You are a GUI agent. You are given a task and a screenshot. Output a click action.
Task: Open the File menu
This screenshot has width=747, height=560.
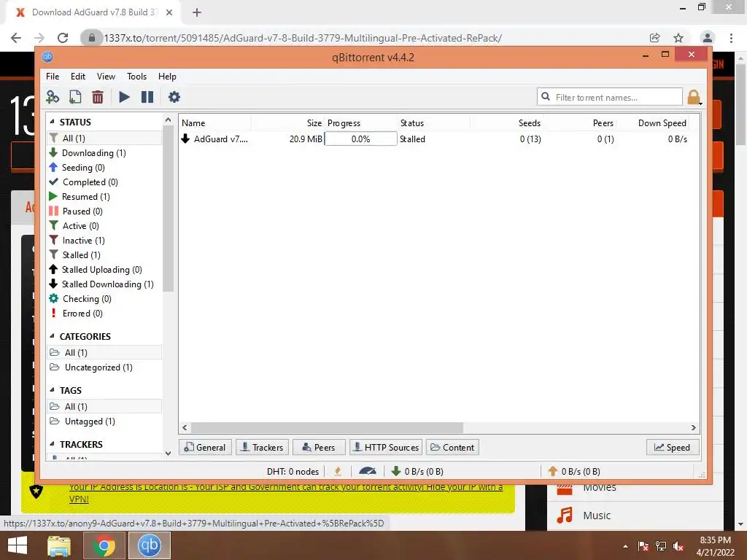(53, 76)
